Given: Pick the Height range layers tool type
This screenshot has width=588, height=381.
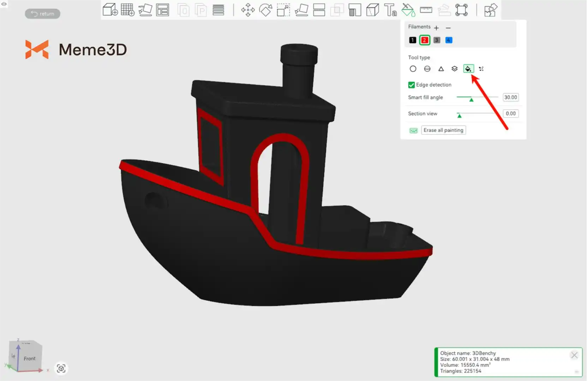Looking at the screenshot, I should [455, 69].
